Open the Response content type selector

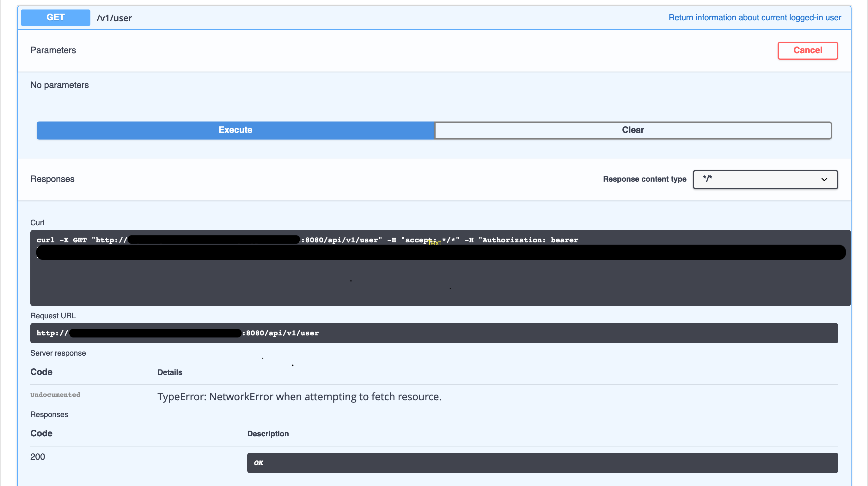[765, 179]
